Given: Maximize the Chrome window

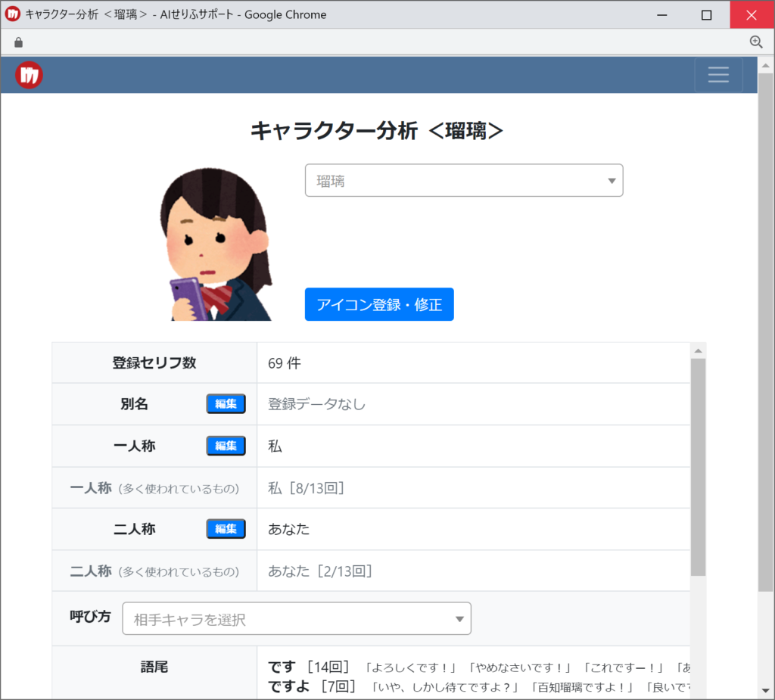Looking at the screenshot, I should [x=706, y=15].
